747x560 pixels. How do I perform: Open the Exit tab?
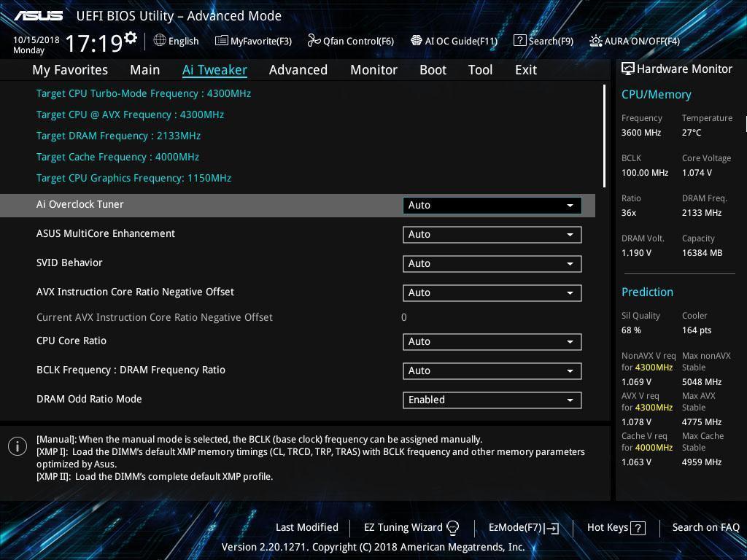pyautogui.click(x=526, y=70)
